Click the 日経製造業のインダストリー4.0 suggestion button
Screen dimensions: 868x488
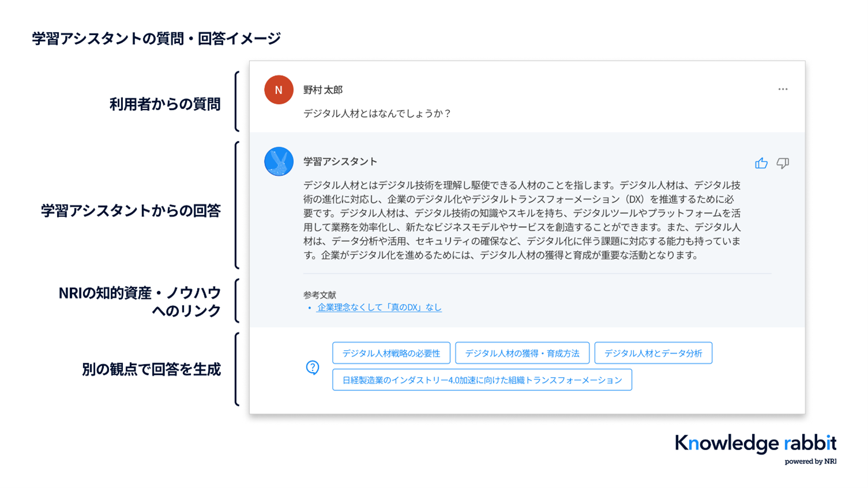click(482, 380)
